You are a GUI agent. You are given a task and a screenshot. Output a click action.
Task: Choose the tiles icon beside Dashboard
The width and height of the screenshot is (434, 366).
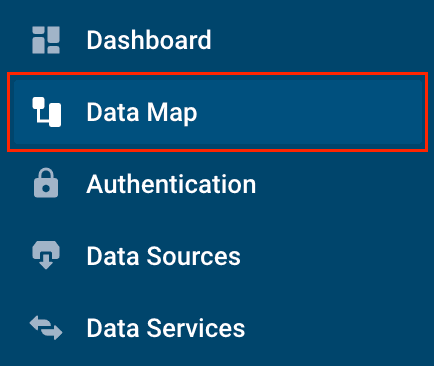pyautogui.click(x=46, y=40)
